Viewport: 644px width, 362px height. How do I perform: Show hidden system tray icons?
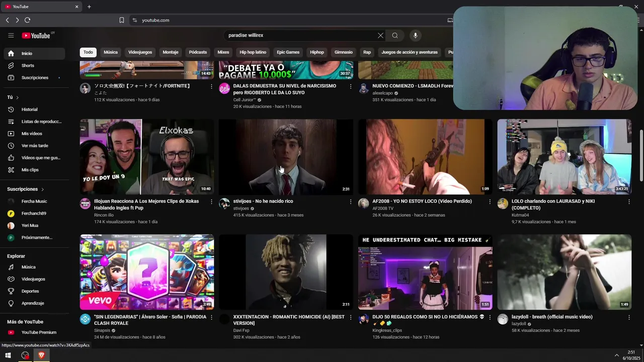[x=616, y=355]
